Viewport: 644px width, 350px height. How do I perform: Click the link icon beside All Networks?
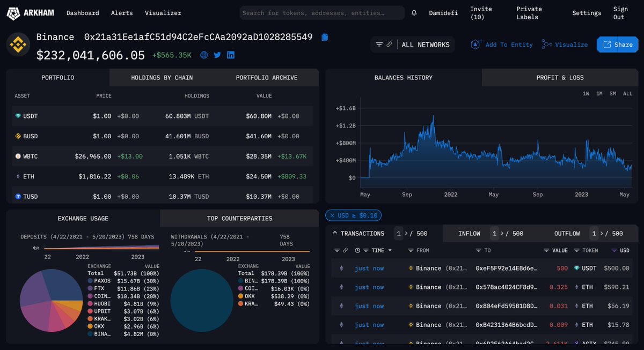point(390,44)
